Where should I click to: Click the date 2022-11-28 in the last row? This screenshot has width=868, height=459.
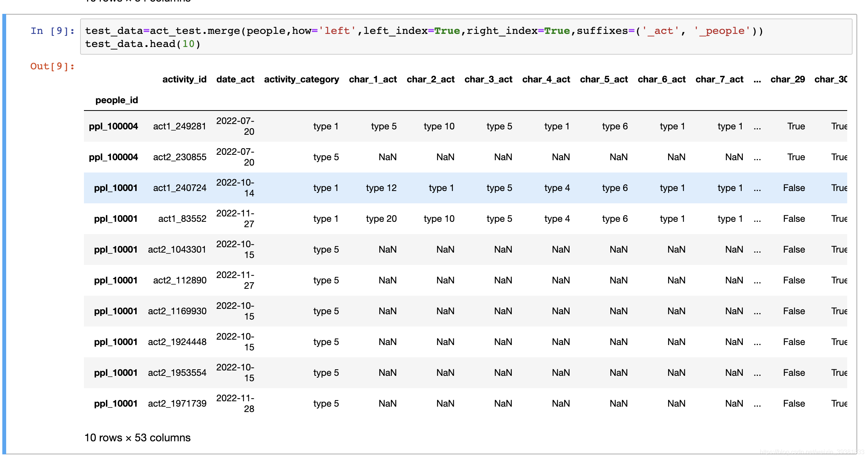[235, 404]
